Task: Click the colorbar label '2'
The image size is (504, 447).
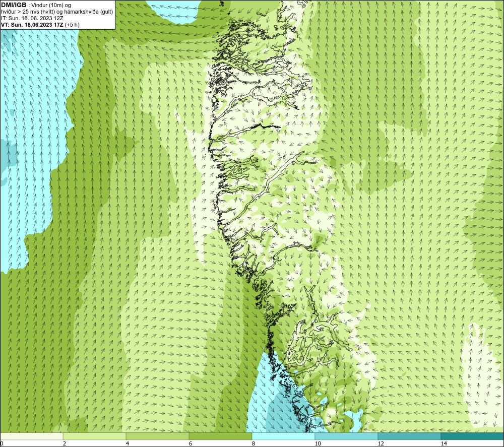Action: tap(65, 443)
